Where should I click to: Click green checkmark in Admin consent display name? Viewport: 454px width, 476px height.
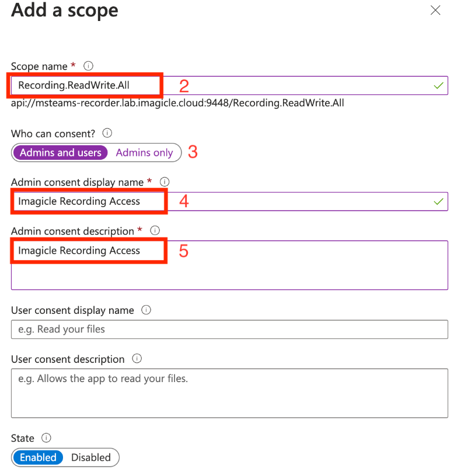point(439,201)
